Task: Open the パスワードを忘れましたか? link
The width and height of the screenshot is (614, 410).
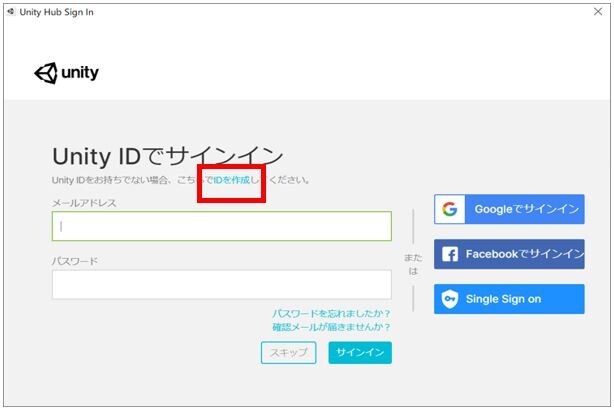Action: click(331, 313)
